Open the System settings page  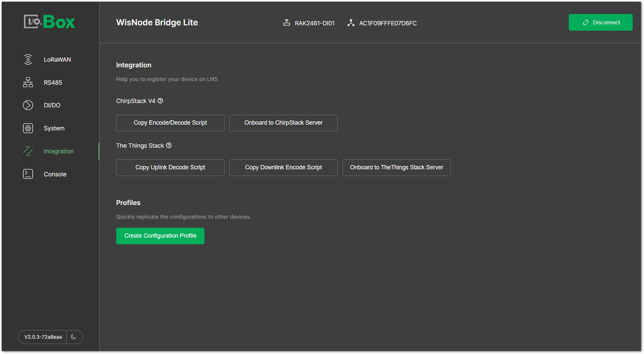tap(54, 128)
